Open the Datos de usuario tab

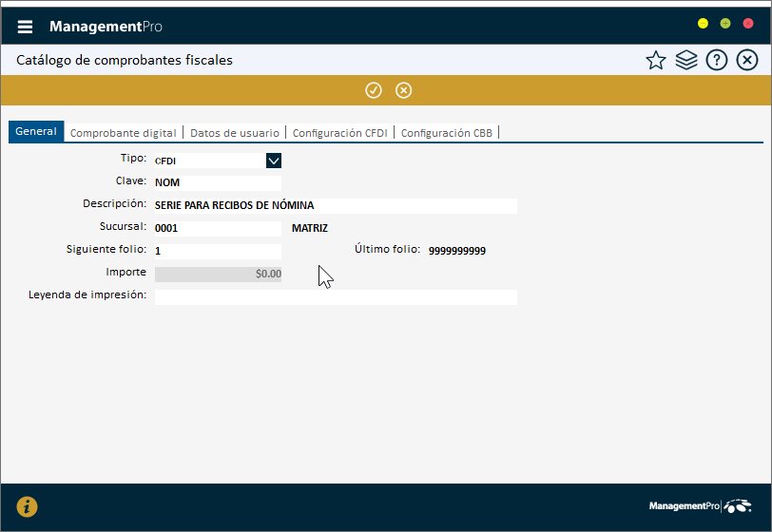tap(234, 133)
